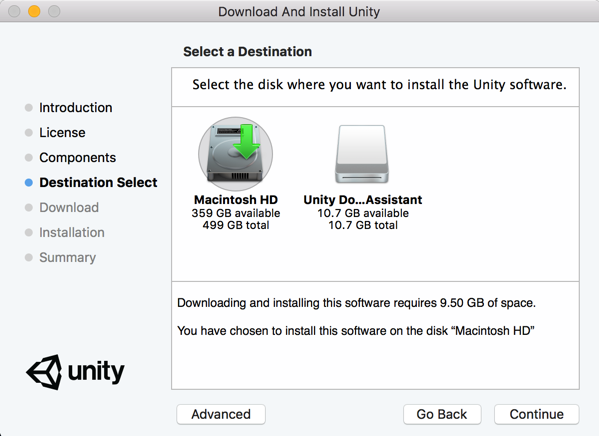Select the Unity Download Assistant drive icon
The image size is (599, 436).
pos(362,154)
